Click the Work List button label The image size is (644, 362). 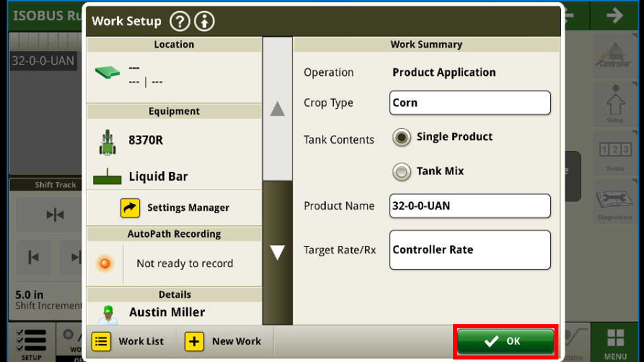click(141, 341)
